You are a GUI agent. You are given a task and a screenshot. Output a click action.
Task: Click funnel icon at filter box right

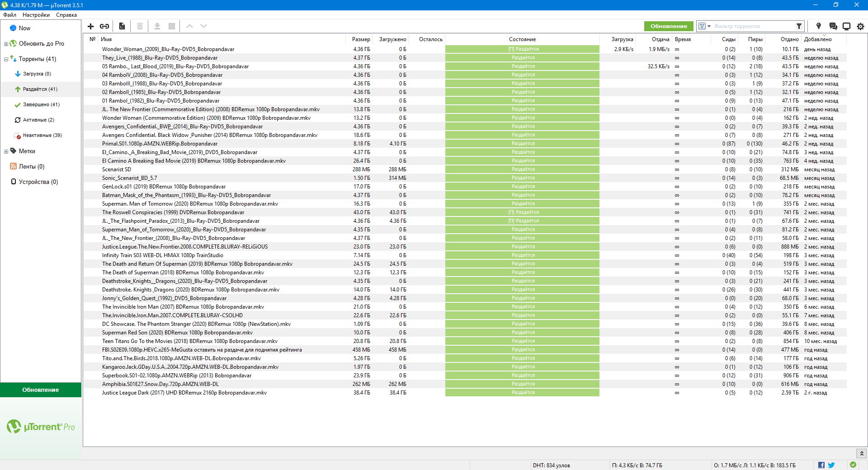point(799,26)
